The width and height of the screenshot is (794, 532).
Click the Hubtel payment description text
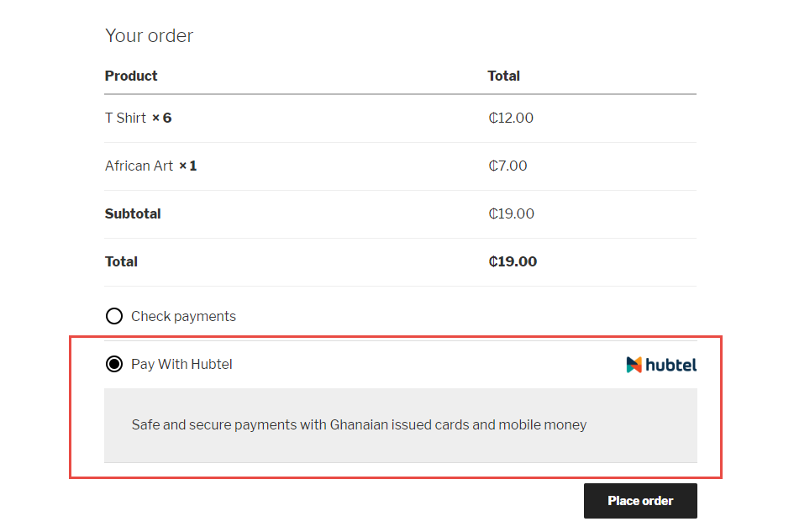(x=359, y=424)
